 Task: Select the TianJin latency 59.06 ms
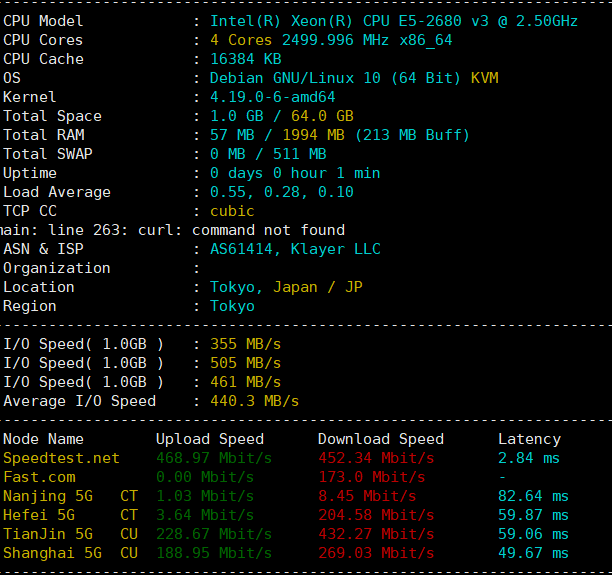[534, 534]
